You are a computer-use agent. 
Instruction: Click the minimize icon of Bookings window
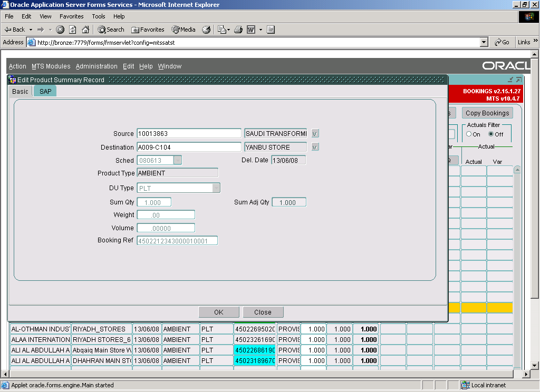click(x=510, y=80)
